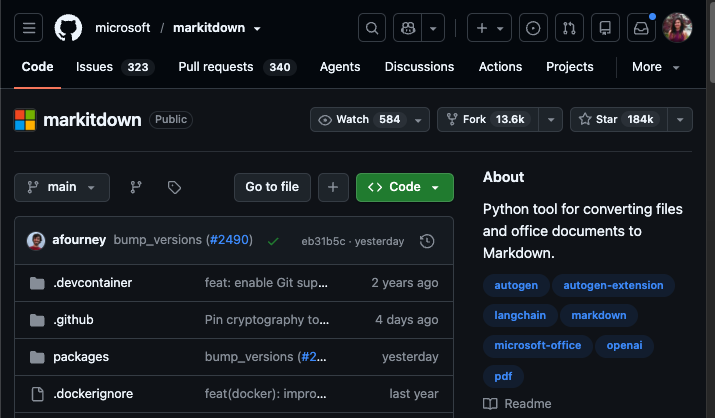Viewport: 715px width, 418px height.
Task: Click the .github folder icon
Action: click(x=37, y=320)
